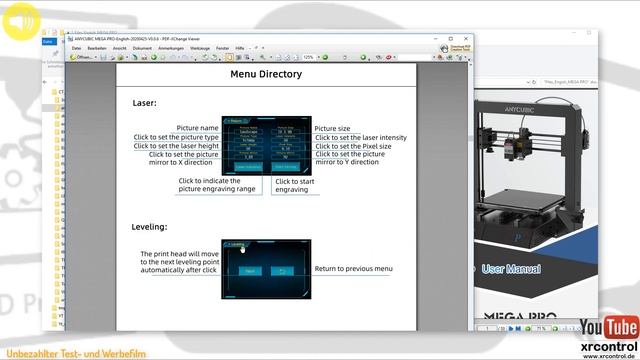Screen dimensions: 640x360
Task: Expand the Öffnen button dropdown arrow
Action: point(96,57)
